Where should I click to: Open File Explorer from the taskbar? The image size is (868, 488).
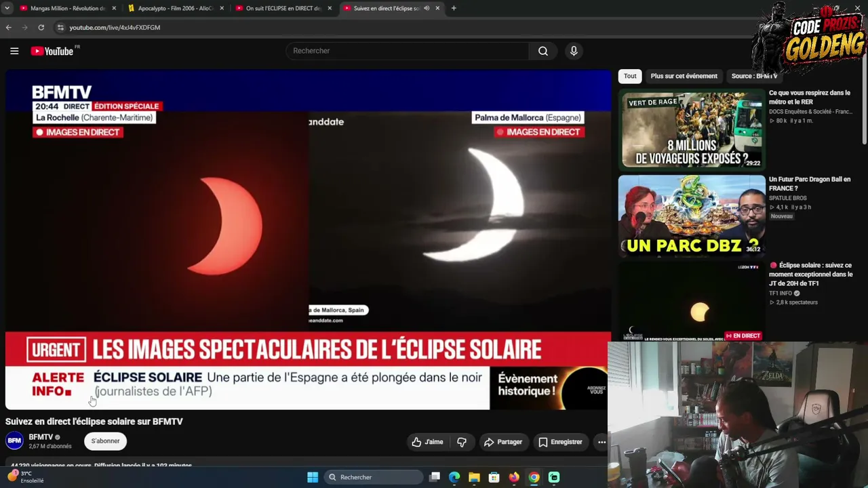click(474, 477)
